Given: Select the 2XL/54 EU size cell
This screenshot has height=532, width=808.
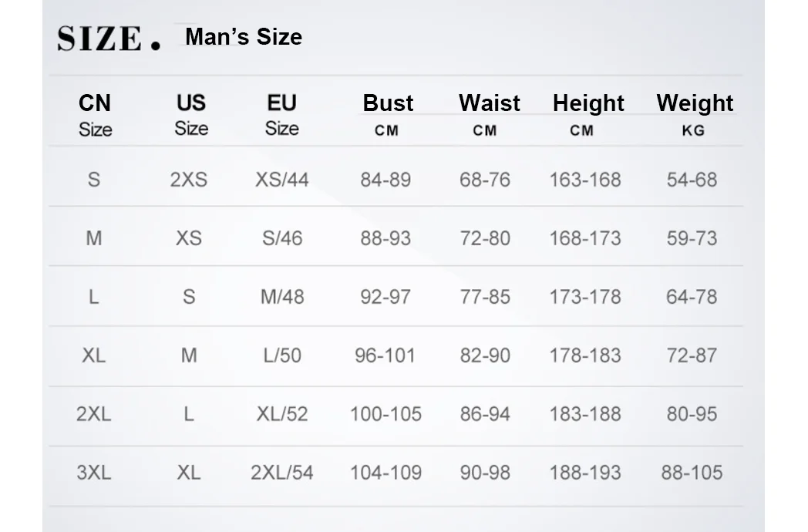Looking at the screenshot, I should [281, 473].
